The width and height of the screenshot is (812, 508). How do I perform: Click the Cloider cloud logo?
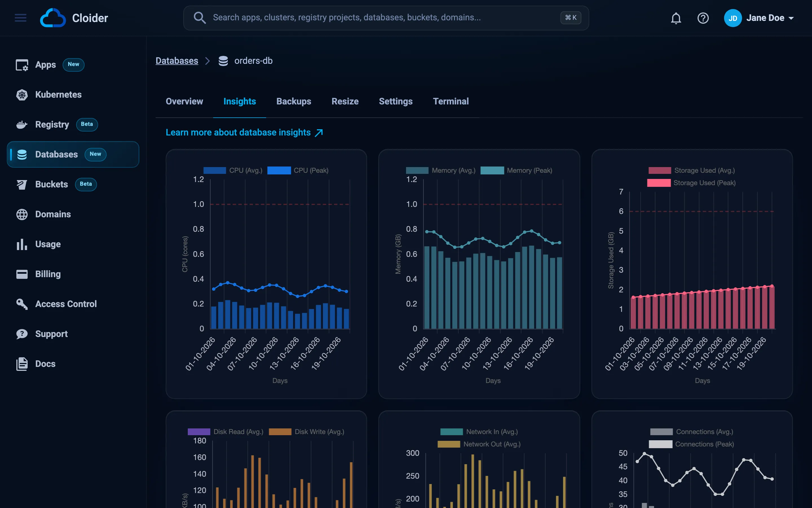click(x=53, y=18)
